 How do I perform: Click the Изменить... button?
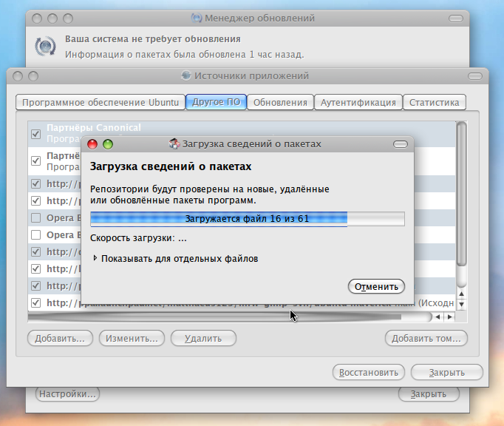coord(132,338)
